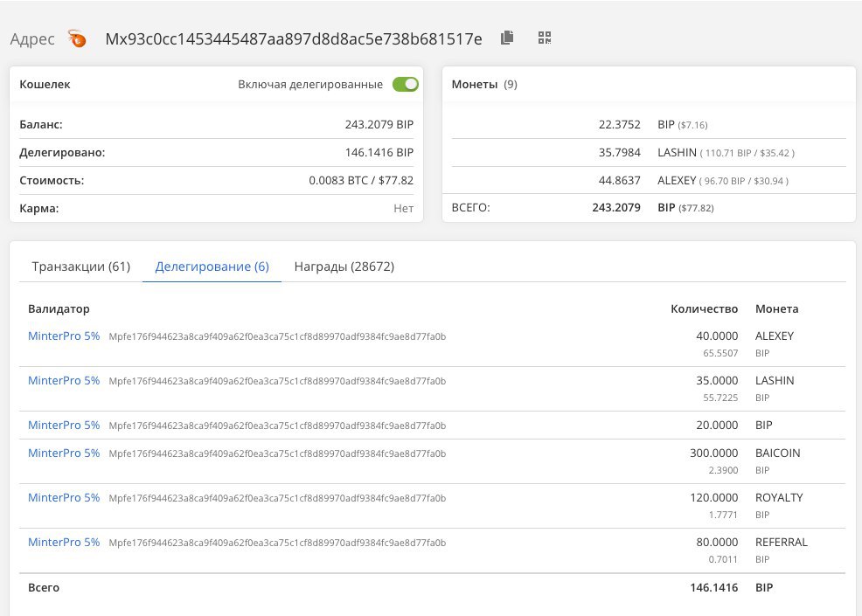The image size is (862, 616).
Task: Click the orange avatar icon beside address
Action: (x=77, y=38)
